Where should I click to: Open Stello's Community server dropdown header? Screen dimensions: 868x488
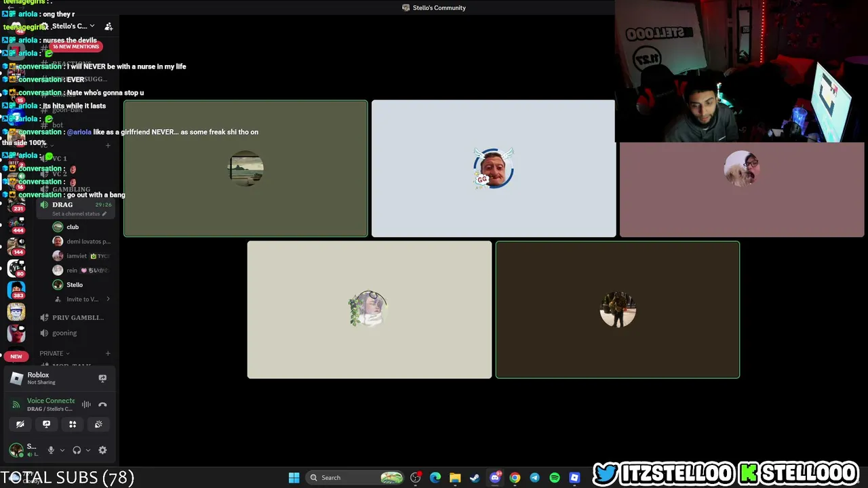click(72, 26)
